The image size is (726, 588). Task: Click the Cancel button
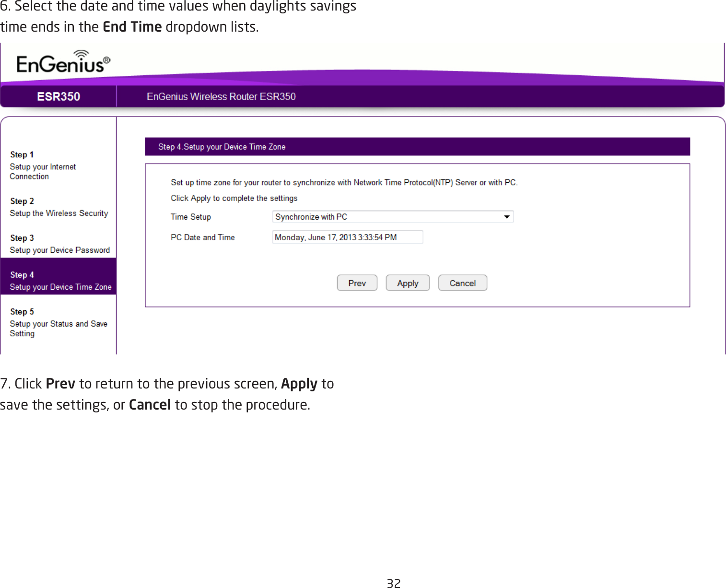(x=463, y=283)
